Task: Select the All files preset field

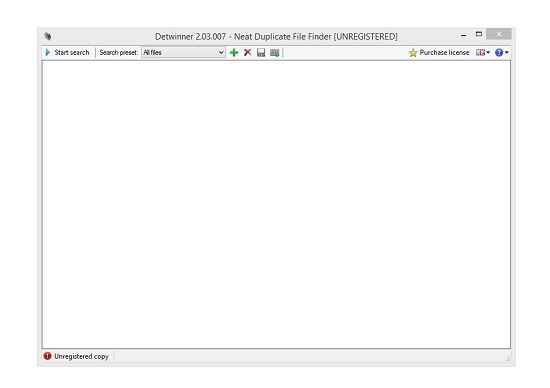Action: coord(183,53)
